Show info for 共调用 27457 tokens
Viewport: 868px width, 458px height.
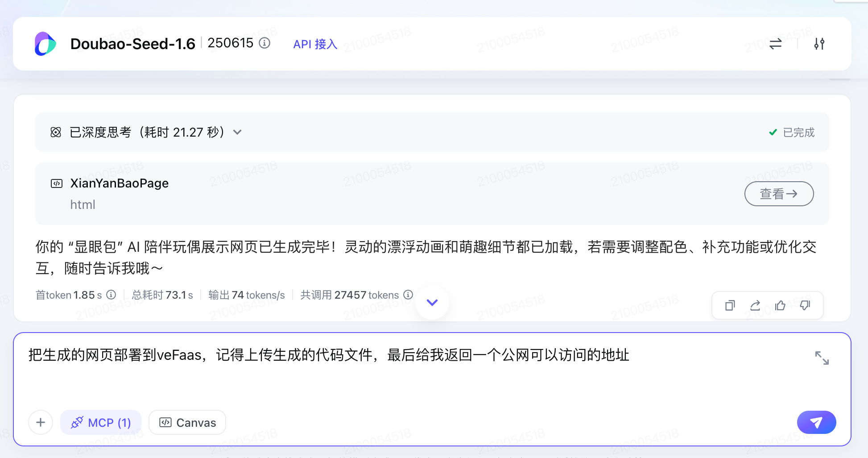click(408, 295)
